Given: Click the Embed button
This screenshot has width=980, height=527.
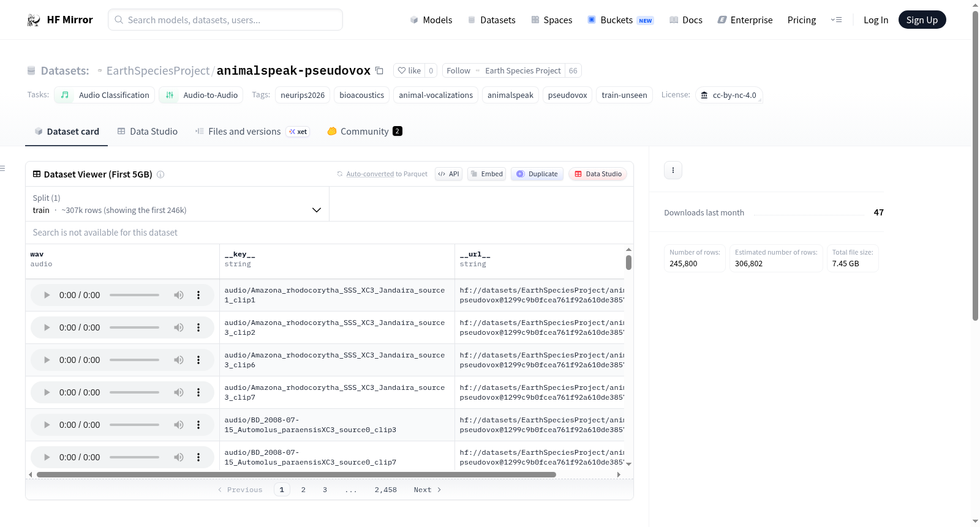Looking at the screenshot, I should (x=486, y=174).
